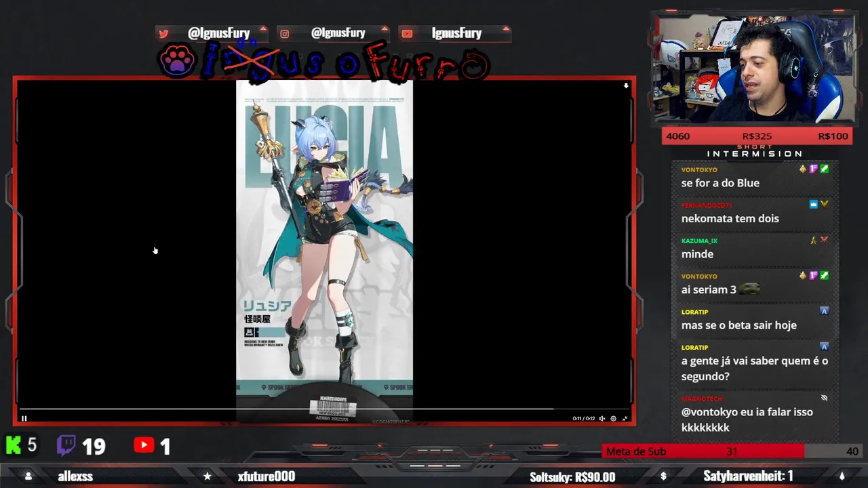Click the chat message 'minde'

coord(697,254)
